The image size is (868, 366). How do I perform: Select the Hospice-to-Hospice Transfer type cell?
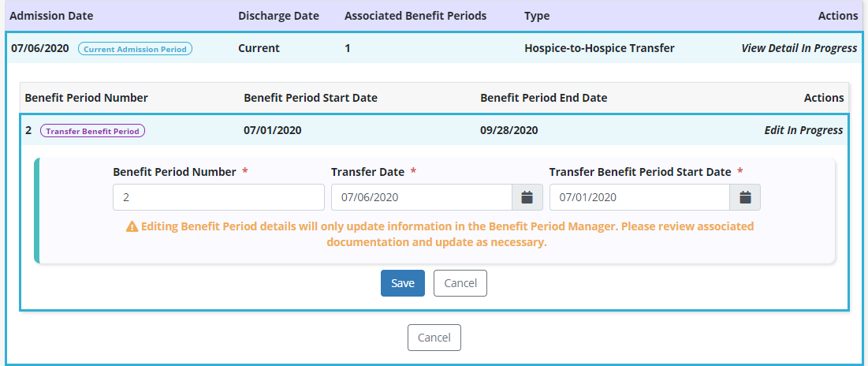click(599, 48)
